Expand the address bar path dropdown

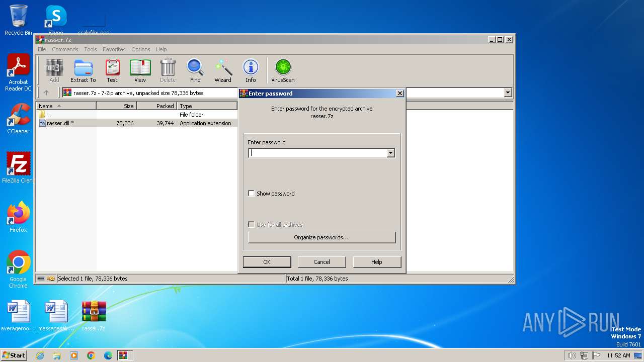click(508, 93)
